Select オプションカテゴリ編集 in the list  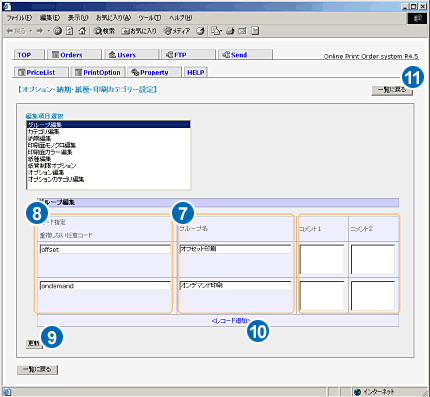(108, 179)
